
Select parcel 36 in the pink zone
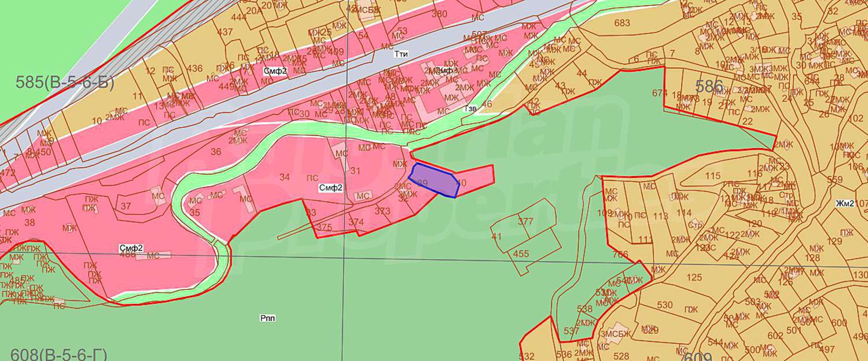point(216,152)
